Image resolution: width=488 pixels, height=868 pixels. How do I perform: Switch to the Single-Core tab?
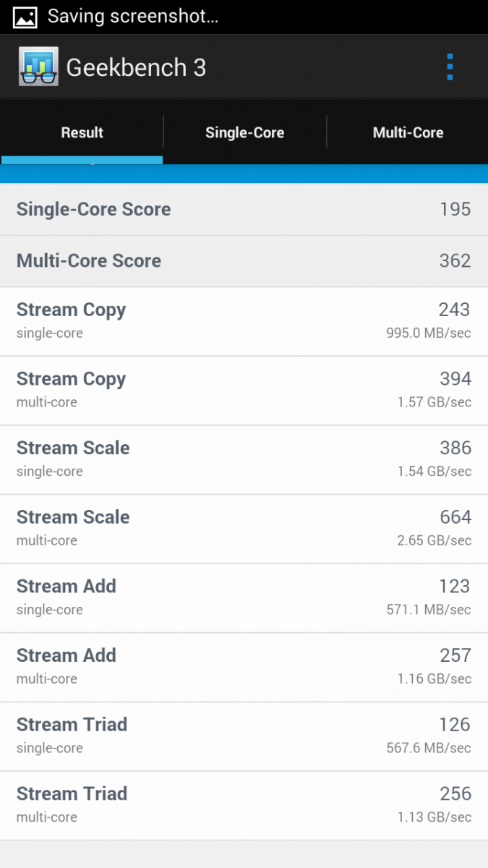244,132
